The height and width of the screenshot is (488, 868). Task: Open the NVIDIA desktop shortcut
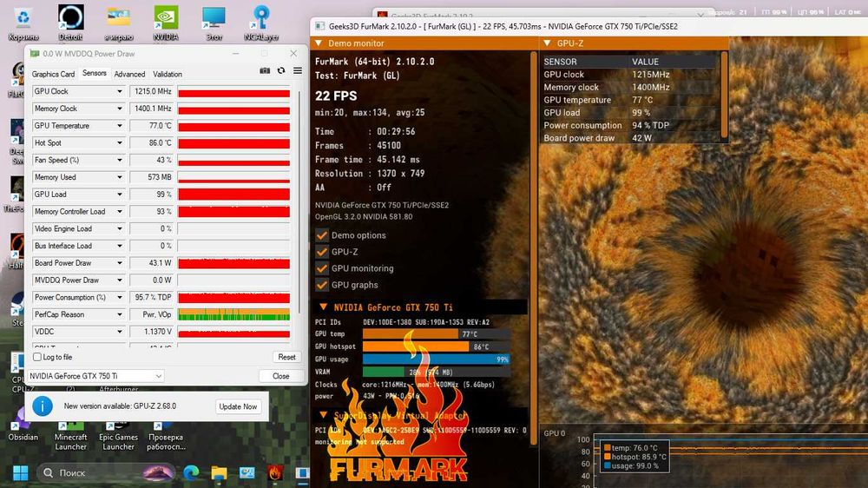166,23
